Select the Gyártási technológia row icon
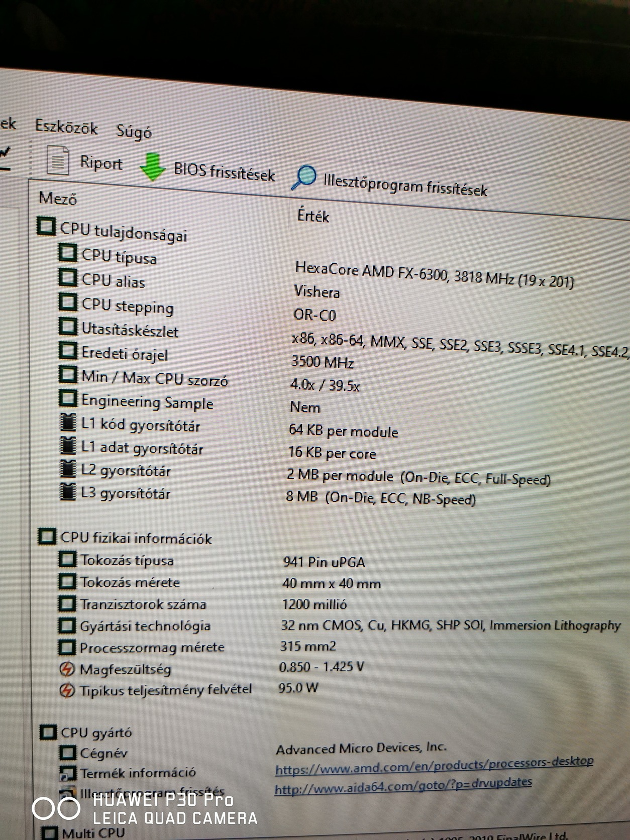Screen dimensions: 630x840 [x=67, y=625]
